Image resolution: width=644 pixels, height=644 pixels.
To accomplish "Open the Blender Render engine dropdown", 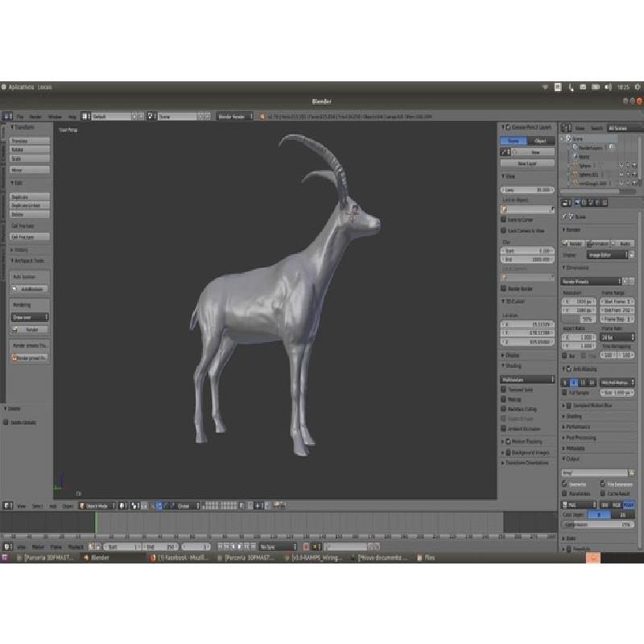I will 235,116.
